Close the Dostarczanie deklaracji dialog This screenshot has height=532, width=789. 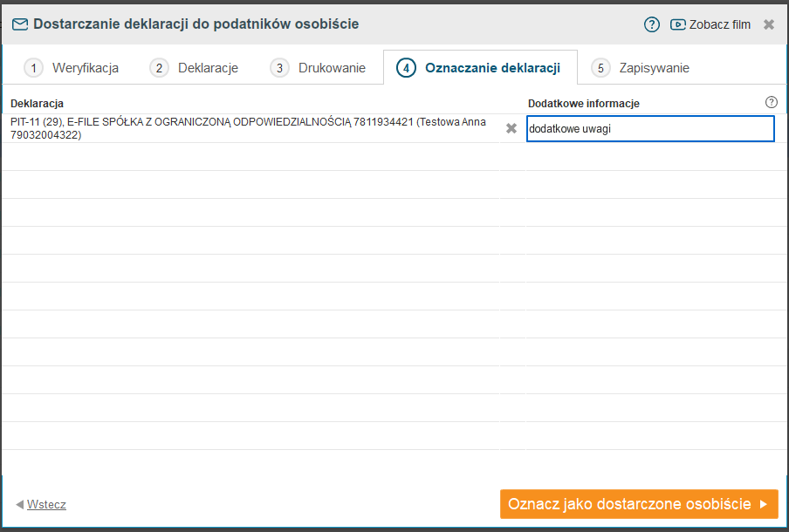pyautogui.click(x=769, y=24)
